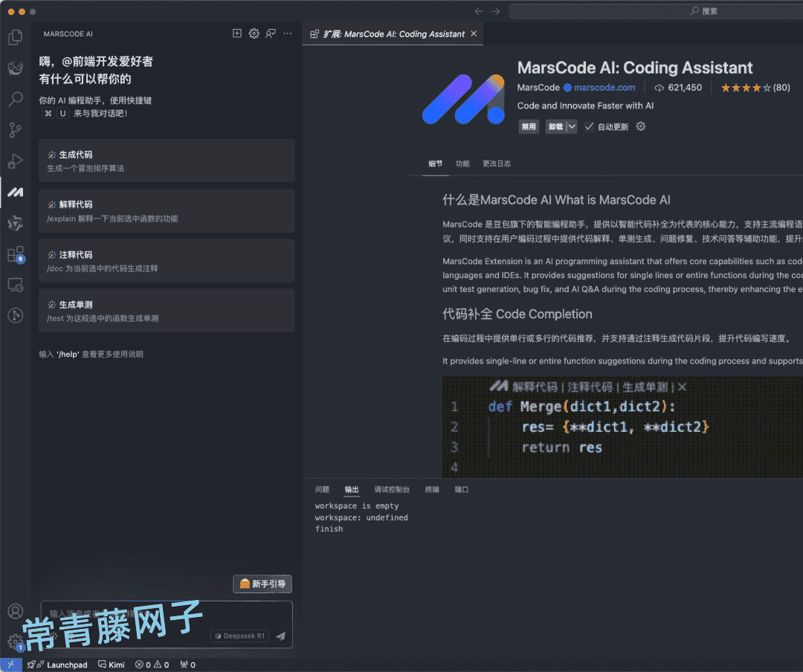Open extension settings gear beside auto update
Screen dimensions: 803x672
pos(641,126)
